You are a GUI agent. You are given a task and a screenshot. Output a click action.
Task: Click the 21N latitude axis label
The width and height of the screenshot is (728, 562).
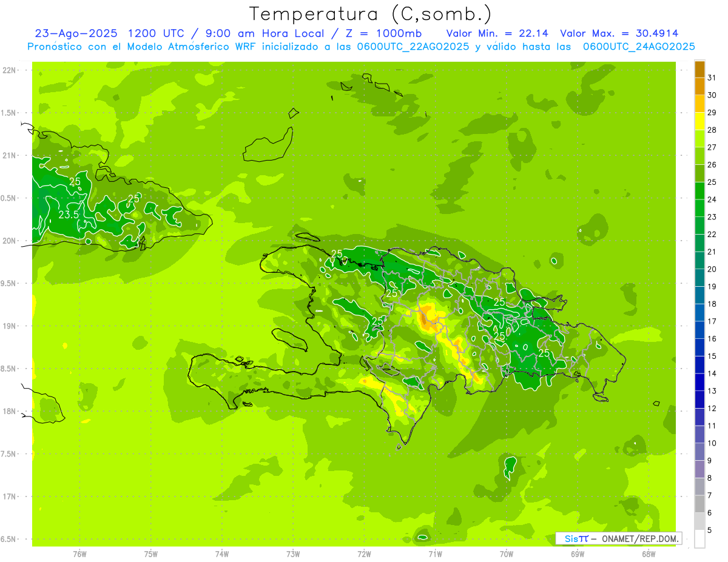[10, 155]
